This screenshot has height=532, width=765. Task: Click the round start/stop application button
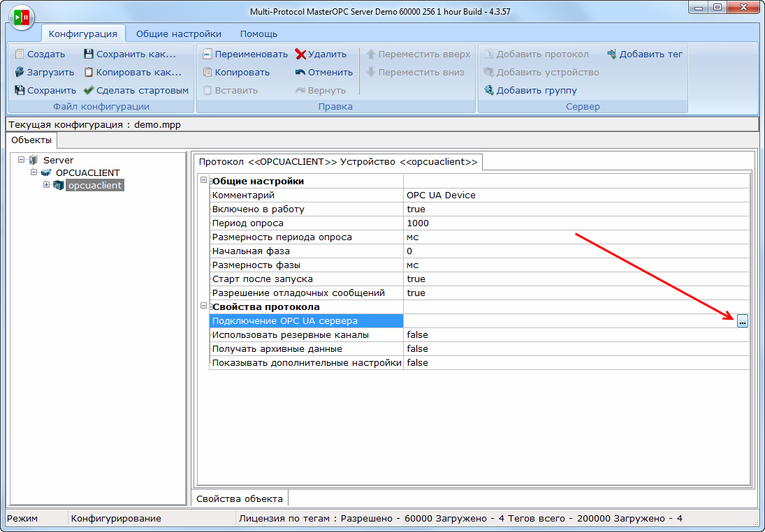pyautogui.click(x=22, y=17)
